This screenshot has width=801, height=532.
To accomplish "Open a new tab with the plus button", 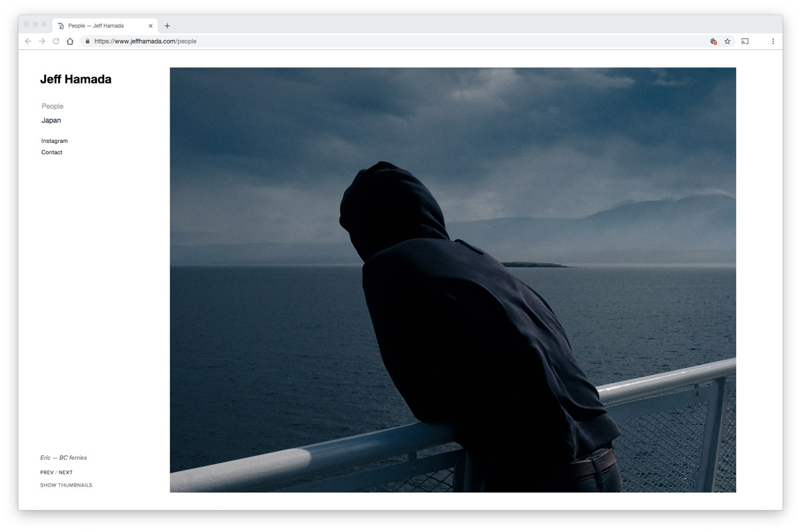I will click(167, 26).
